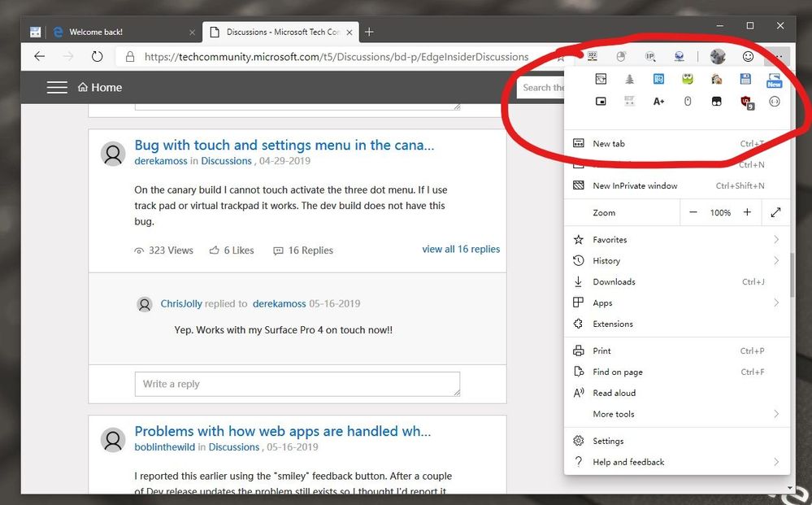
Task: Open the hamburger menu on the site header
Action: pos(57,88)
